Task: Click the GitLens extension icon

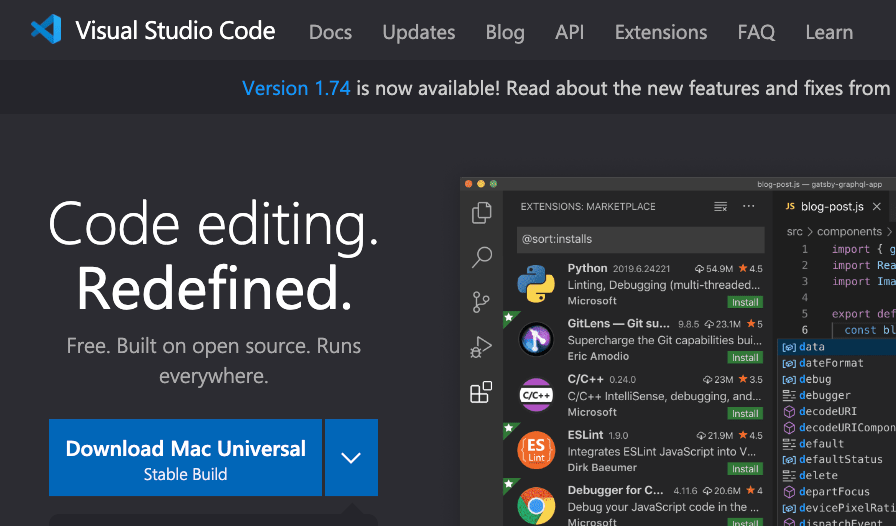Action: (x=536, y=340)
